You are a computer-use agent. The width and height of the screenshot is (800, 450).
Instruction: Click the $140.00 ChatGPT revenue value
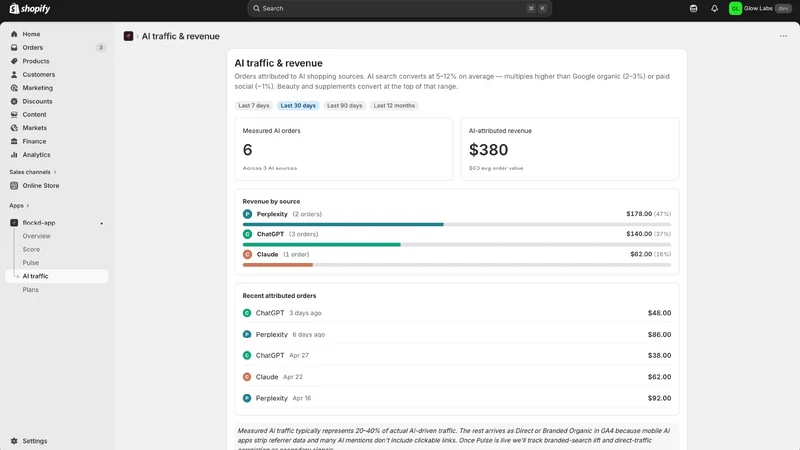pyautogui.click(x=639, y=234)
